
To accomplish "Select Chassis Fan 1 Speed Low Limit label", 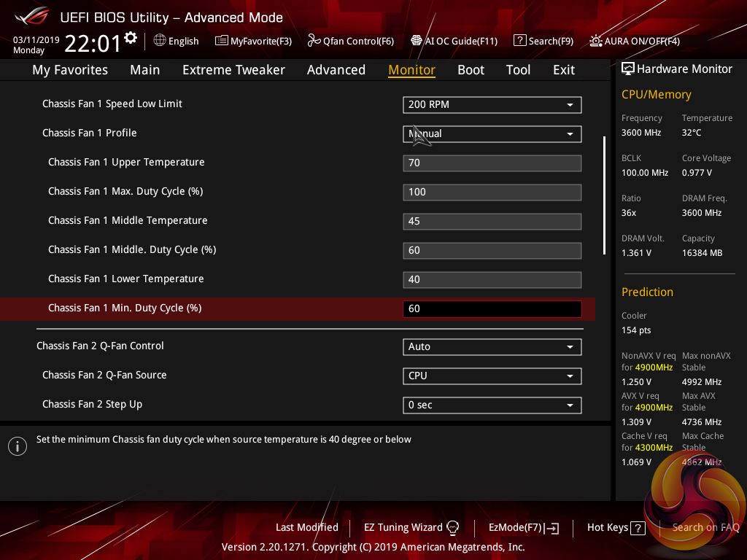I will (x=112, y=104).
